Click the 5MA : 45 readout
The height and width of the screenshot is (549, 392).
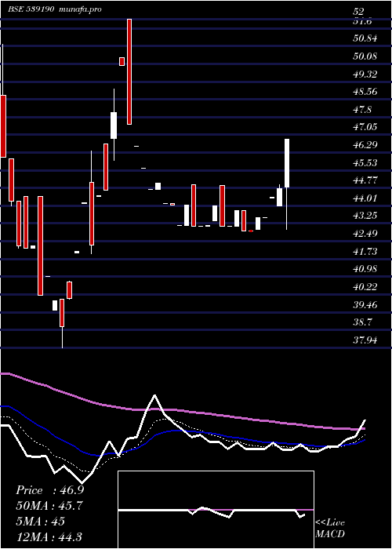coord(40,522)
